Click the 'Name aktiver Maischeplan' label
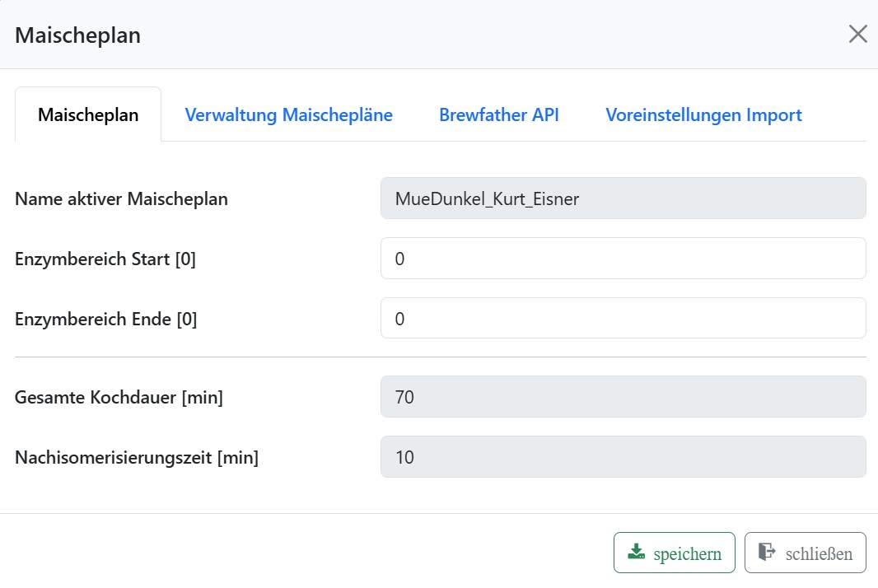 point(121,199)
